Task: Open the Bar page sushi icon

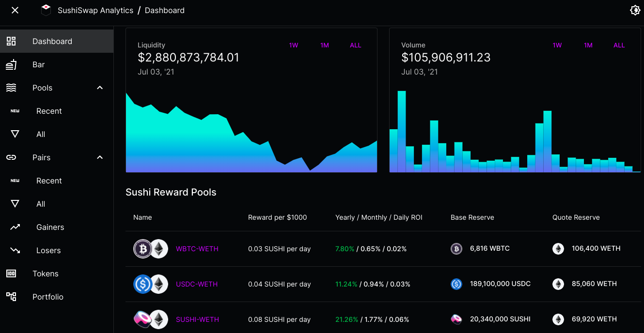Action: (x=11, y=64)
